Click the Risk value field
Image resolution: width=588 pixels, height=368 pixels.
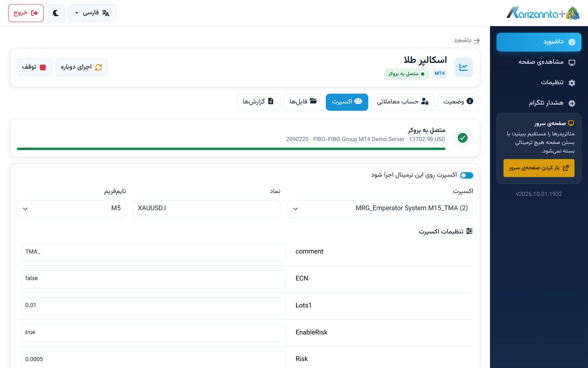(x=154, y=359)
